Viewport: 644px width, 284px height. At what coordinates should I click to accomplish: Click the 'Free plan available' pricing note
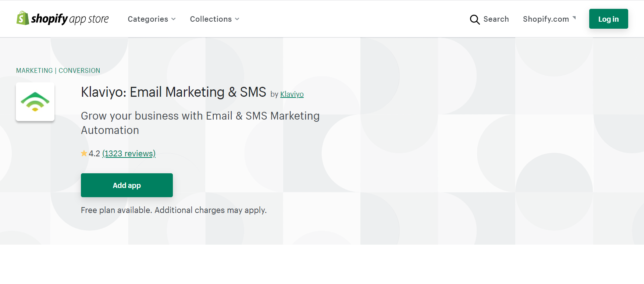[x=174, y=210]
